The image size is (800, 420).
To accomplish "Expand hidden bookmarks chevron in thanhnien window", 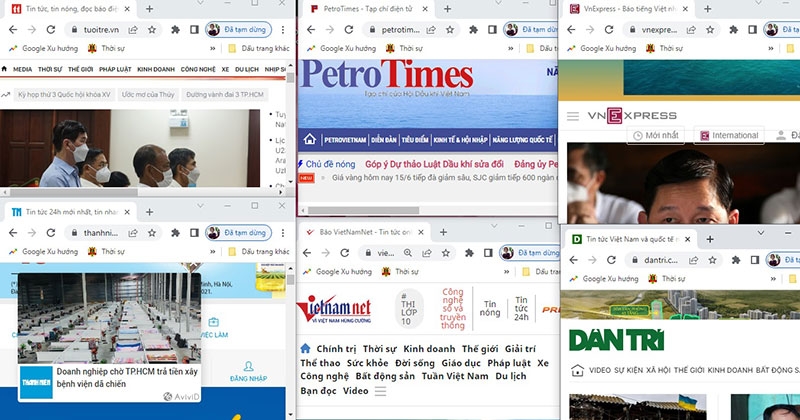I will point(213,252).
